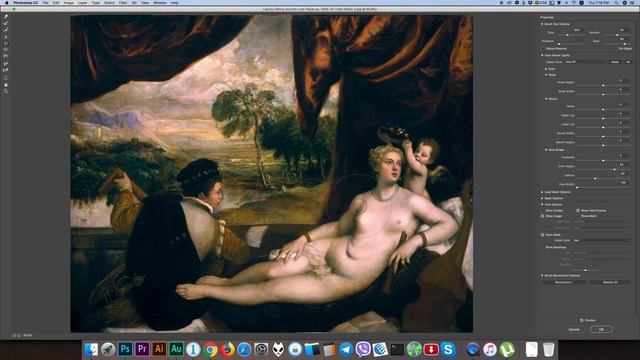Cancel the Liquify dialog

click(x=574, y=329)
